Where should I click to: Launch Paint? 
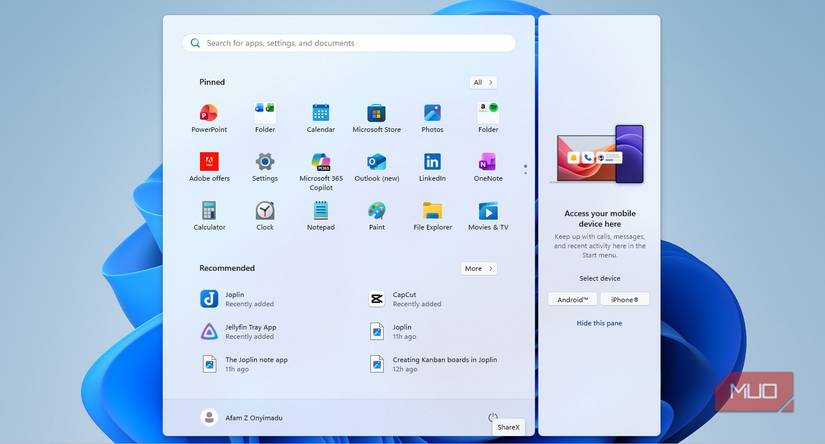377,216
